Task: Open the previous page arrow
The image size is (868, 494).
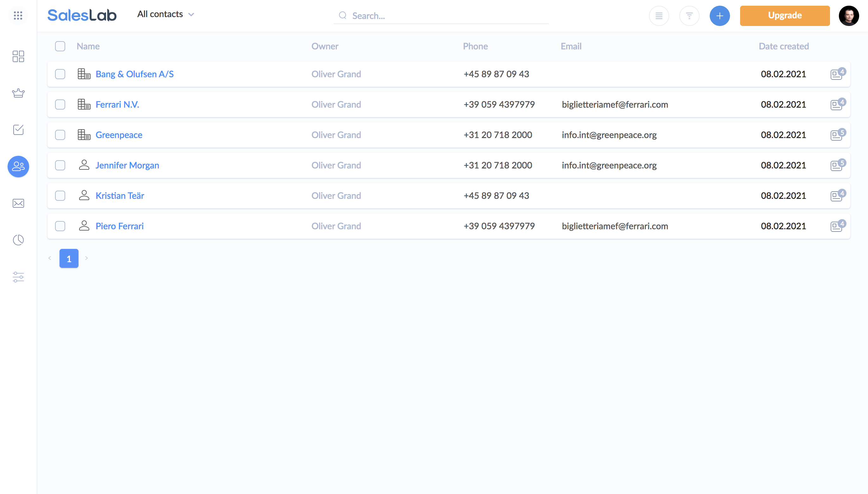Action: click(x=50, y=258)
